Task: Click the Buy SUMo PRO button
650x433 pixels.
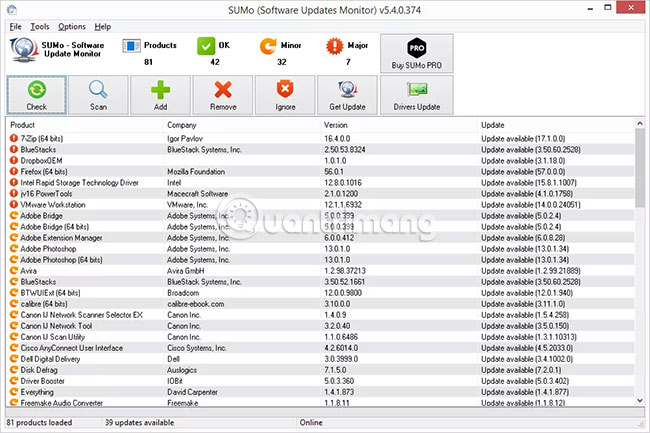Action: pos(417,53)
